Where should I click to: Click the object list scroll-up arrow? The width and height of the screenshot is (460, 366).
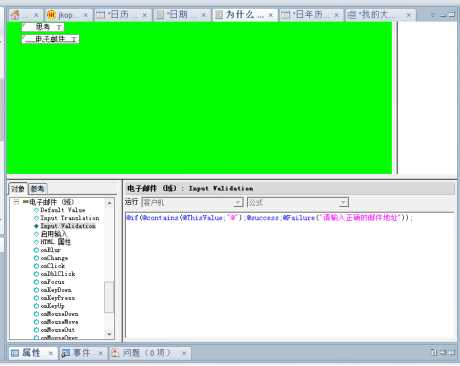click(109, 202)
